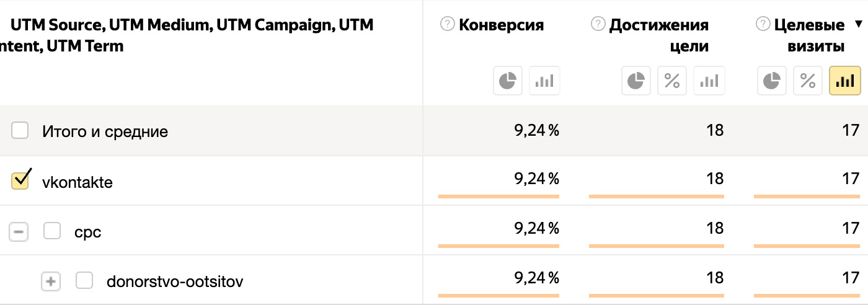Image resolution: width=868 pixels, height=305 pixels.
Task: Select pie chart icon under Конверсия
Action: point(508,81)
